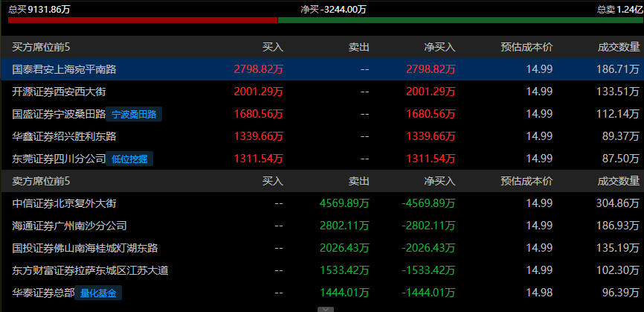Click the 卖方席位前5 section header

pyautogui.click(x=41, y=180)
